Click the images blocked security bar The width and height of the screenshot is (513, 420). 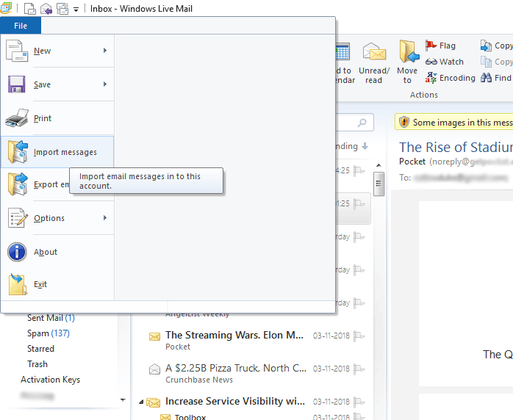pos(453,122)
